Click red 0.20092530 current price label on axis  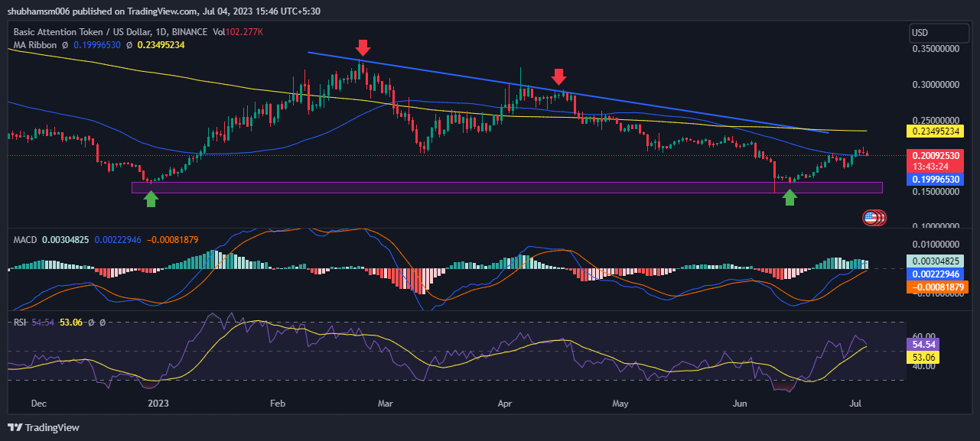[x=936, y=155]
